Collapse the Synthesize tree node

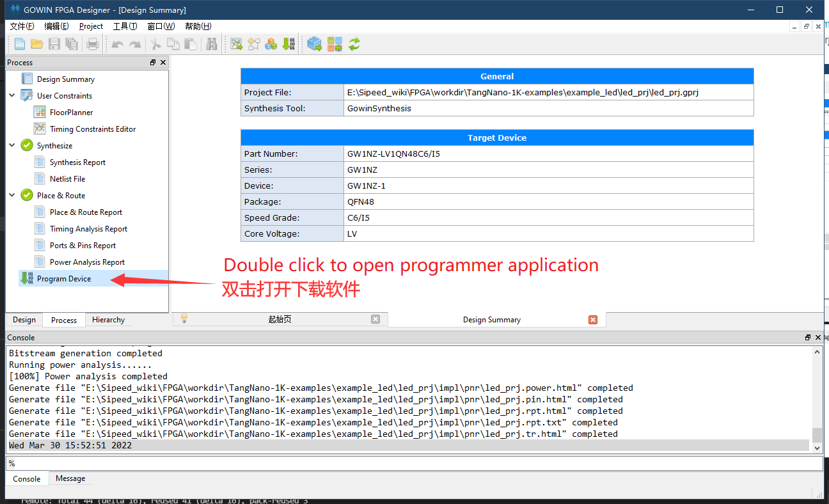pos(12,145)
